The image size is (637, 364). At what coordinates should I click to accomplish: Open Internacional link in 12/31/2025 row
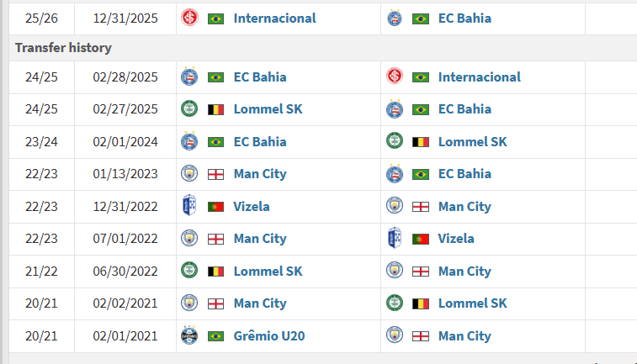coord(274,18)
